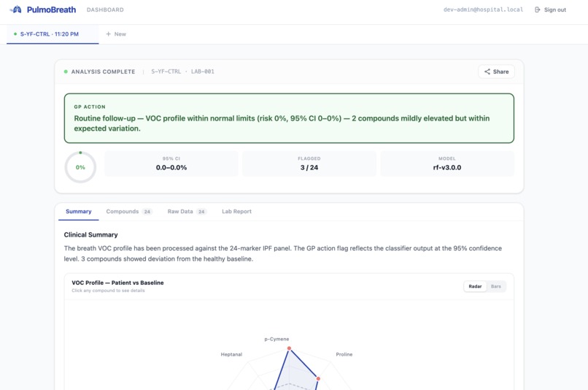
Task: Switch chart to Bars view
Action: coord(496,286)
